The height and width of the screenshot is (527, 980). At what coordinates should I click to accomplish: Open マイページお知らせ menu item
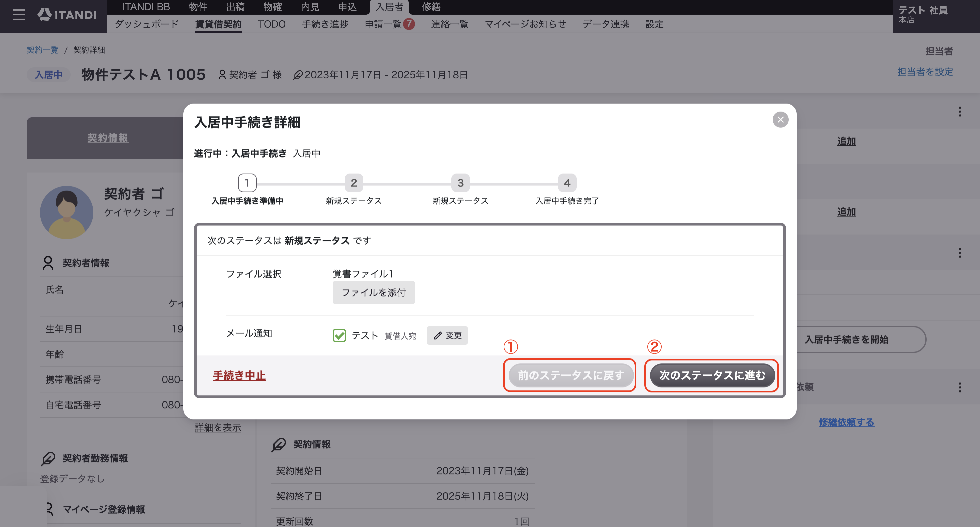point(525,24)
